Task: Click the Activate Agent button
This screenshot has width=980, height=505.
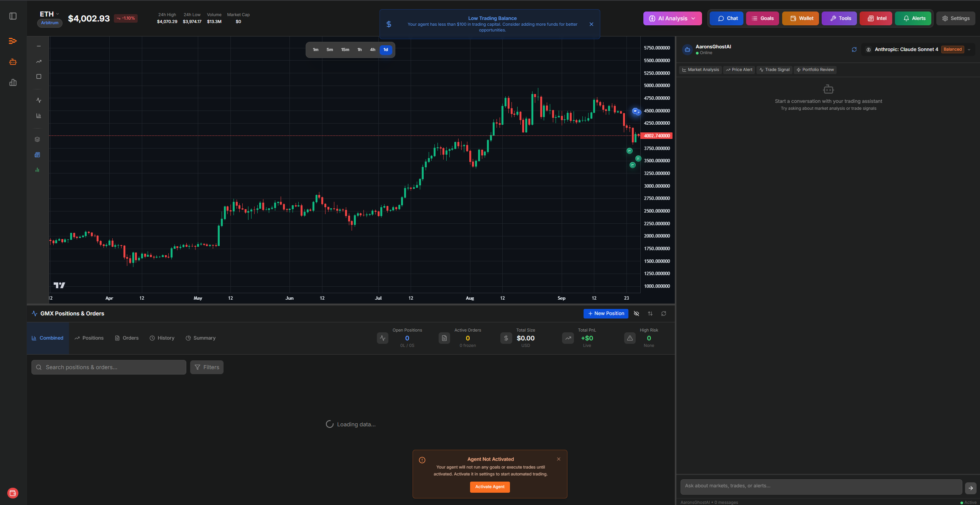Action: (490, 487)
